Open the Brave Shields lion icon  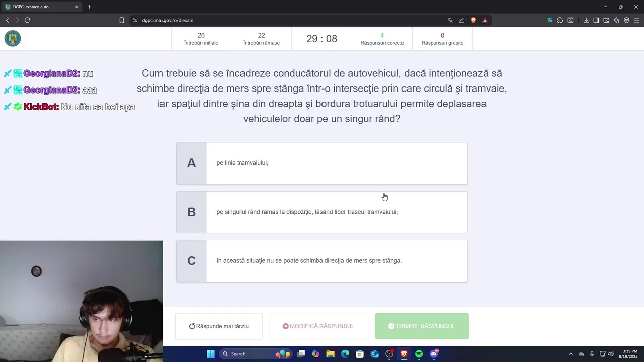473,20
